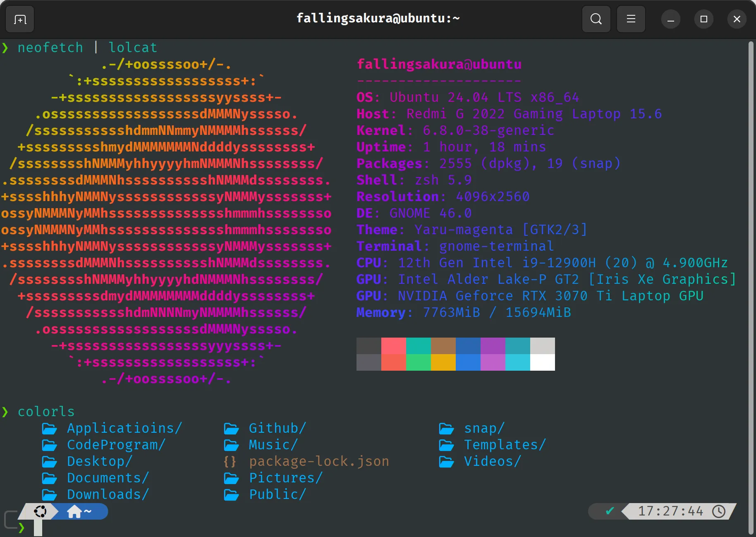
Task: Click the text cursor at prompt
Action: point(38,528)
